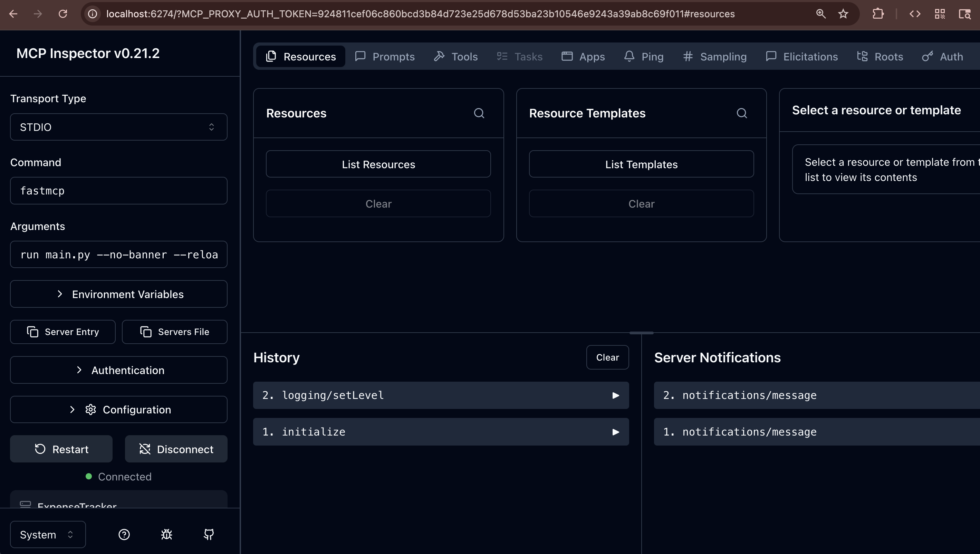Viewport: 980px width, 554px height.
Task: Open the browser extensions puzzle icon
Action: tap(878, 14)
